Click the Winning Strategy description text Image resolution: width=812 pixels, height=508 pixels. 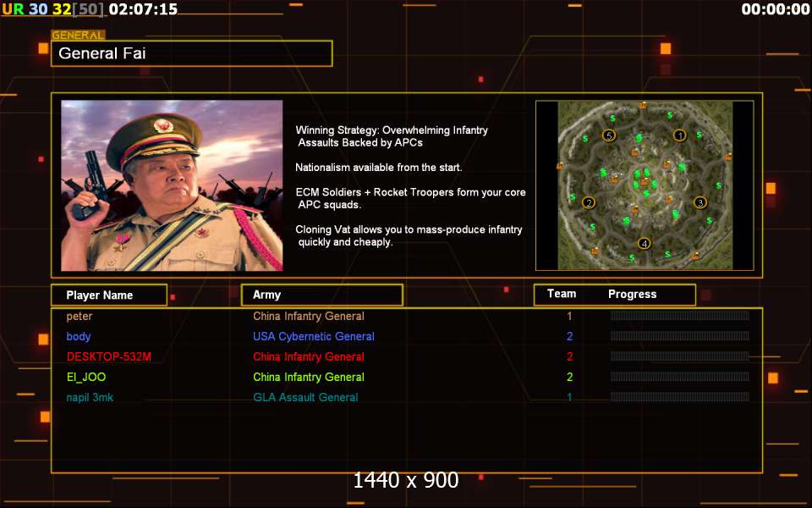[392, 136]
